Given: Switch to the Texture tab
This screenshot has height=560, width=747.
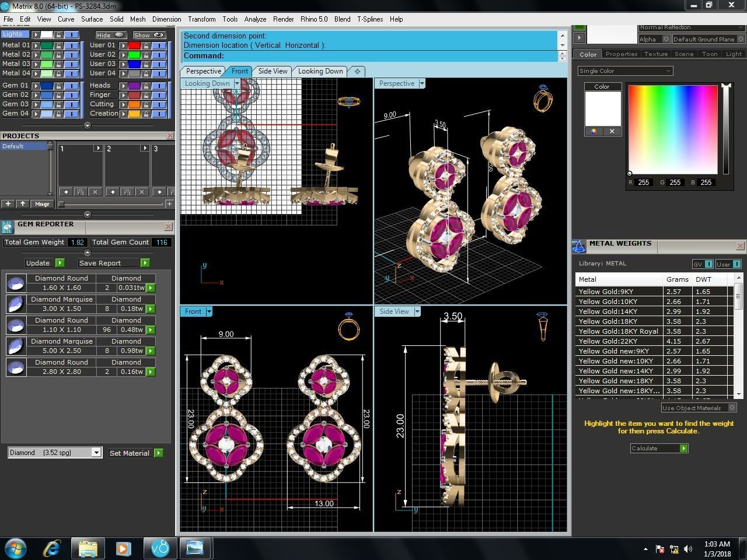Looking at the screenshot, I should click(655, 54).
